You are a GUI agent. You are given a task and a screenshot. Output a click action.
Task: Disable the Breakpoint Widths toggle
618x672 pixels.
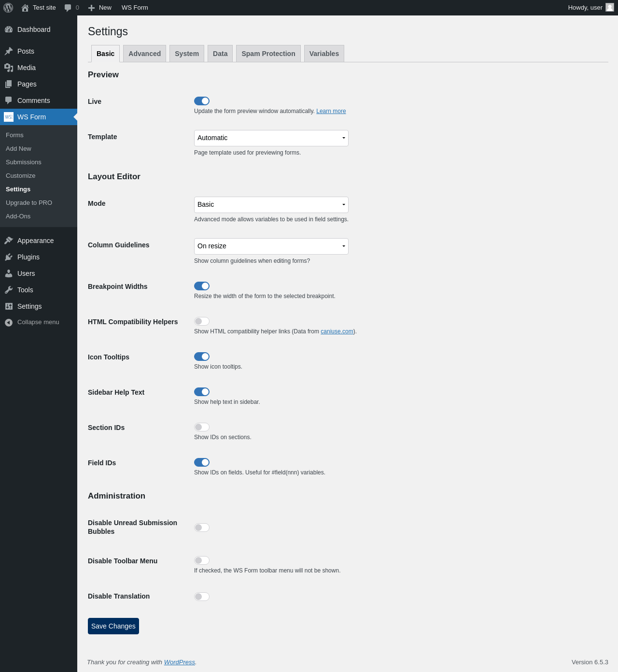pyautogui.click(x=202, y=286)
